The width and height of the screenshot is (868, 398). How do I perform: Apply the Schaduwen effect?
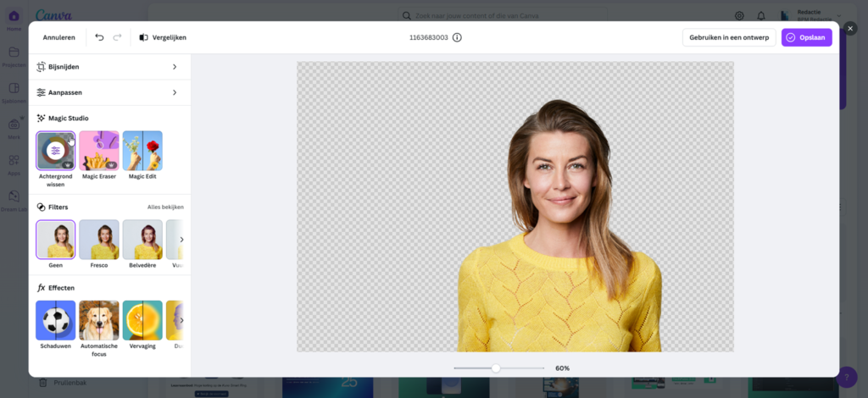55,320
